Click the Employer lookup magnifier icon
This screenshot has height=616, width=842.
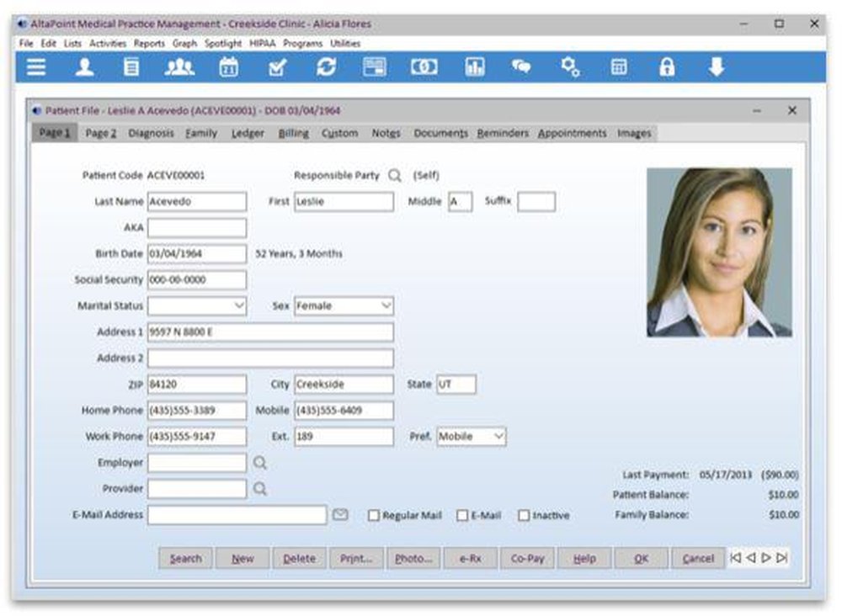pos(260,463)
